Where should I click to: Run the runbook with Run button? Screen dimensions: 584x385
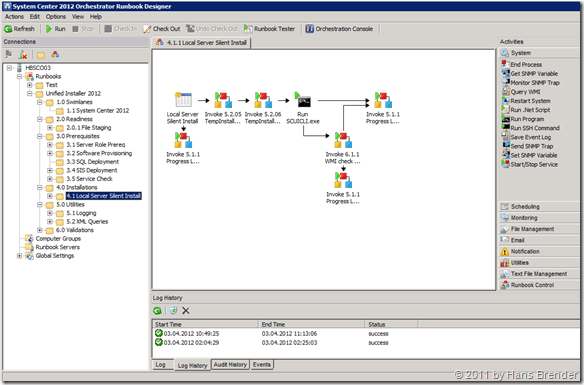tap(55, 29)
